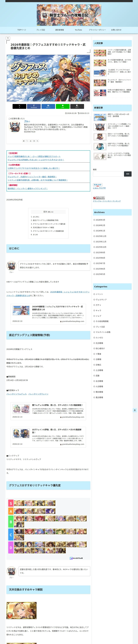138x644 pixels.
Task: Click the sidebar search input field
Action: (x=108, y=174)
